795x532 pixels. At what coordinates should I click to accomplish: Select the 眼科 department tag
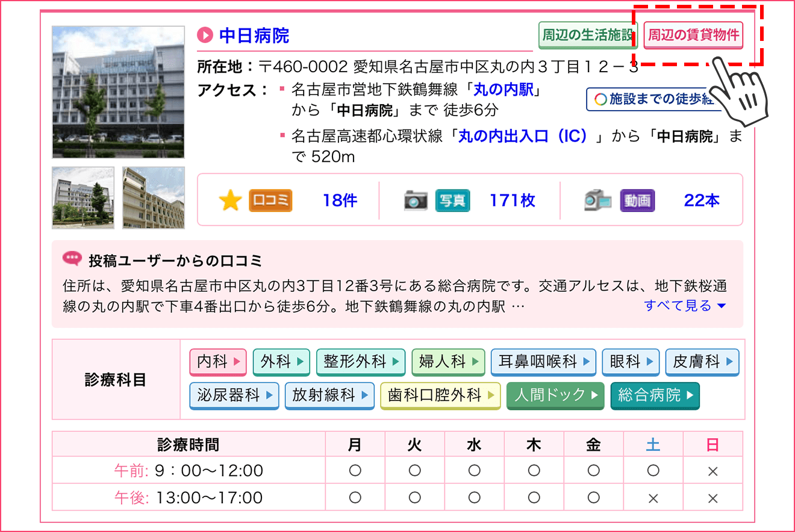point(631,362)
